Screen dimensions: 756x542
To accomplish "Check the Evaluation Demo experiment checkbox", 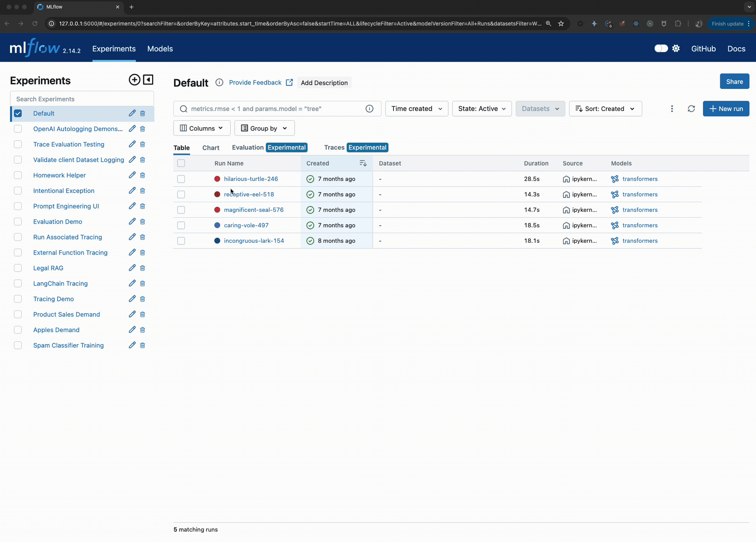I will 18,221.
